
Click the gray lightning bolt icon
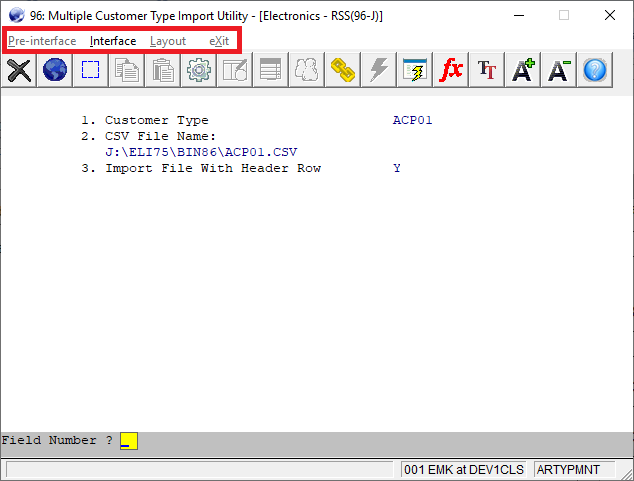click(x=378, y=70)
